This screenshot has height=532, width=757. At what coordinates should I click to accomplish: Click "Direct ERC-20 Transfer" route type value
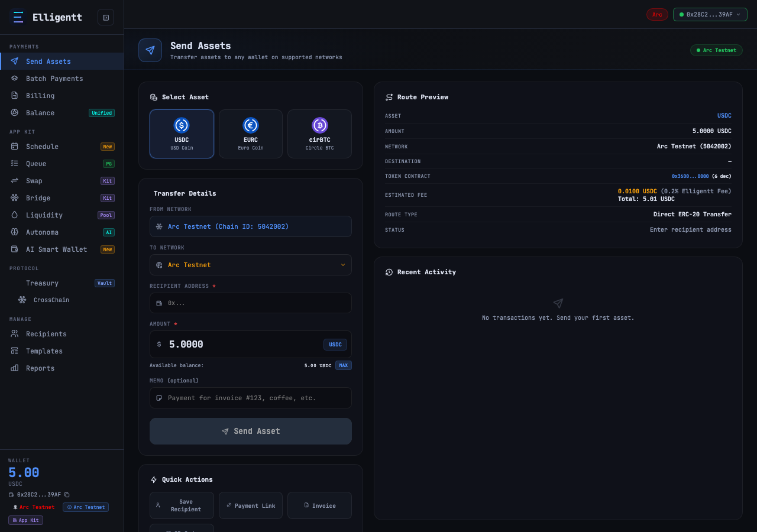693,214
